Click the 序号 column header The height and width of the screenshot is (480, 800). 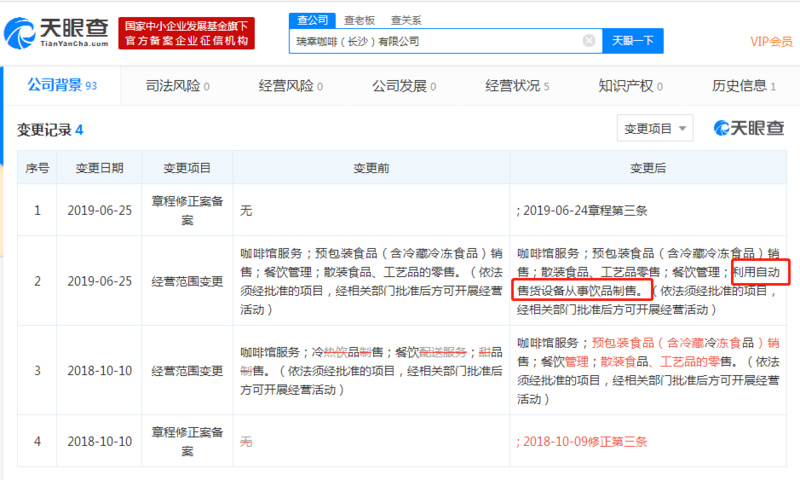[x=37, y=168]
